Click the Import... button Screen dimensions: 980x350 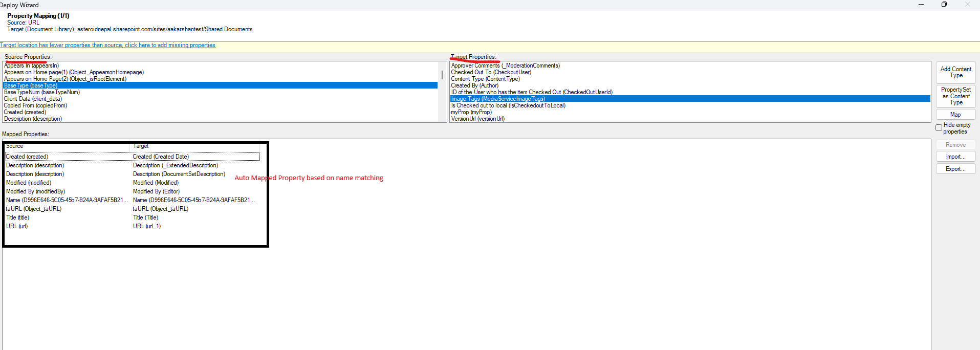[x=955, y=157]
